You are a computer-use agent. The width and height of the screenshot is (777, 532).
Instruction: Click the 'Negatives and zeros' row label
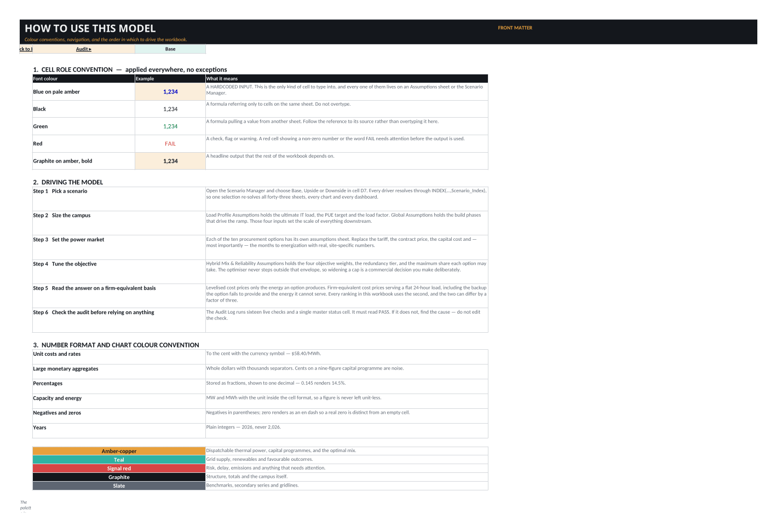pyautogui.click(x=57, y=413)
